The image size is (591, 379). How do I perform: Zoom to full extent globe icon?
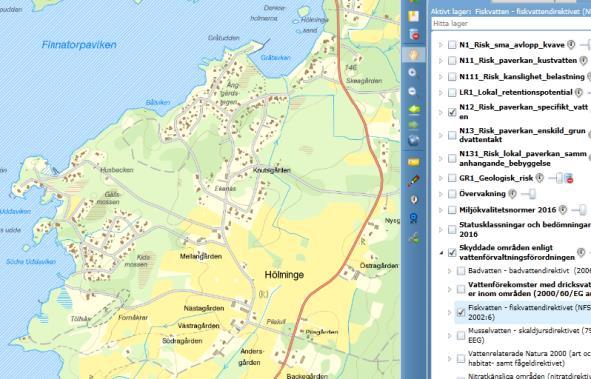(413, 141)
